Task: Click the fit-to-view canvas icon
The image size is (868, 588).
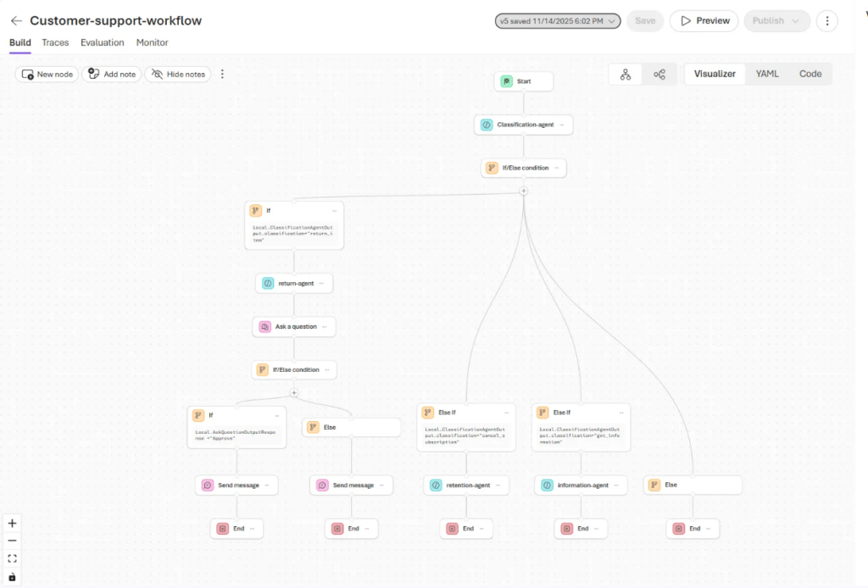Action: (12, 558)
